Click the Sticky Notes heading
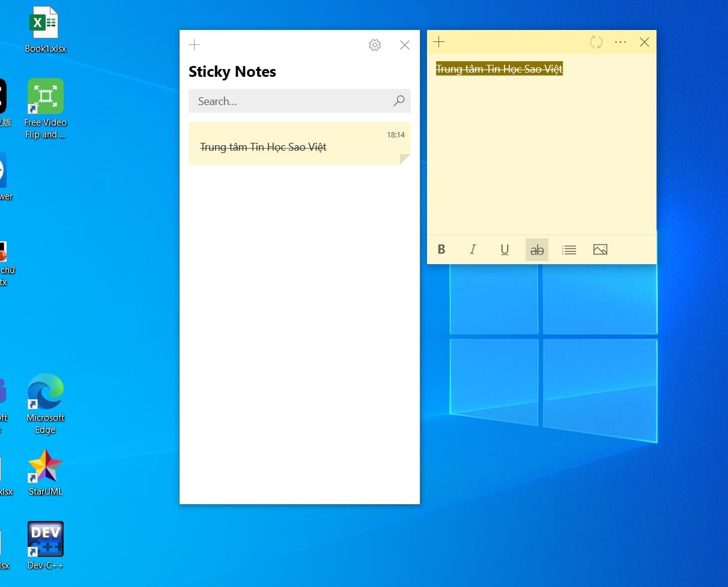The height and width of the screenshot is (587, 728). (x=232, y=72)
